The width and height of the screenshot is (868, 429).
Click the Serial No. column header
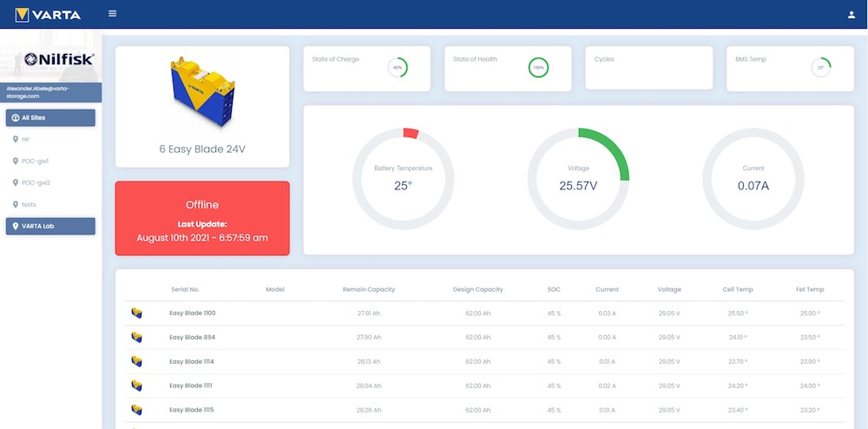(185, 289)
